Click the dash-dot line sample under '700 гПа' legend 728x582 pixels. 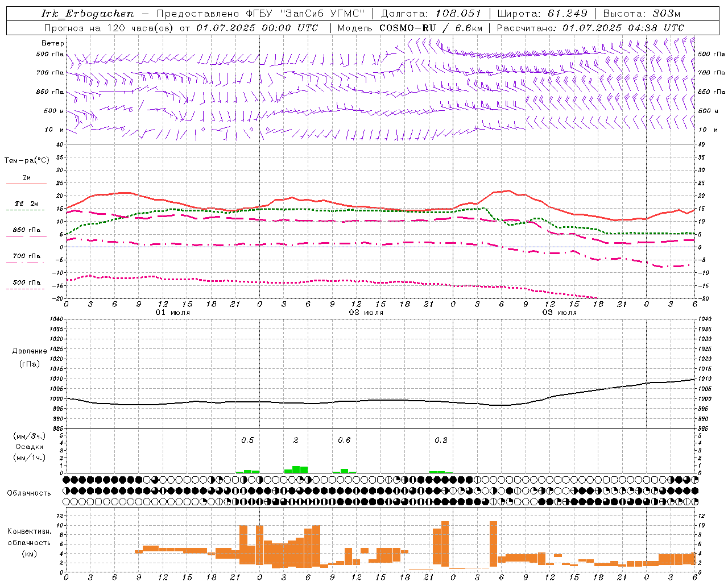(x=25, y=263)
